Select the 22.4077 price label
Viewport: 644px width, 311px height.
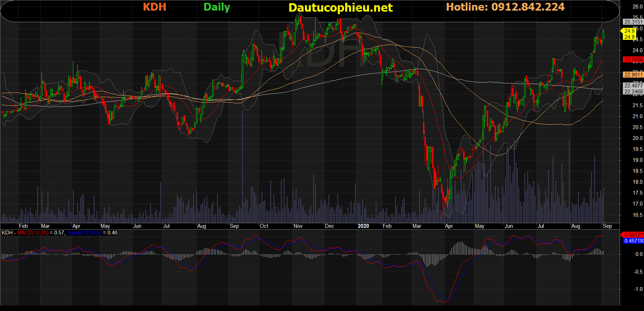(x=633, y=86)
